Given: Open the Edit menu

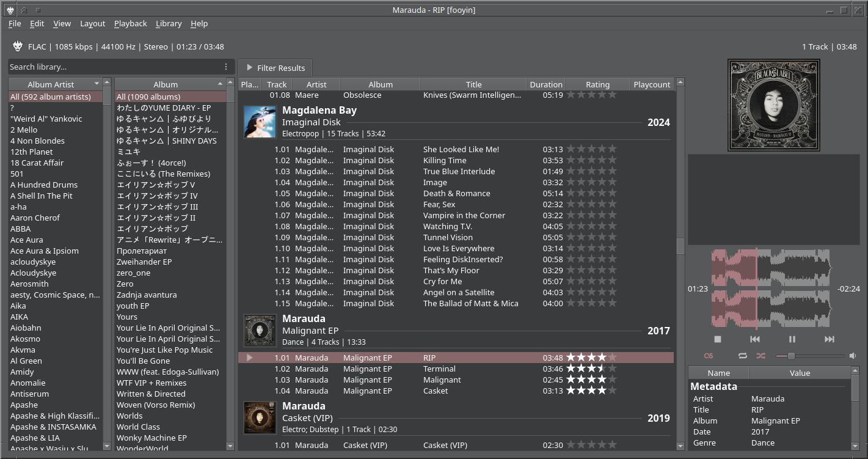Looking at the screenshot, I should (37, 23).
